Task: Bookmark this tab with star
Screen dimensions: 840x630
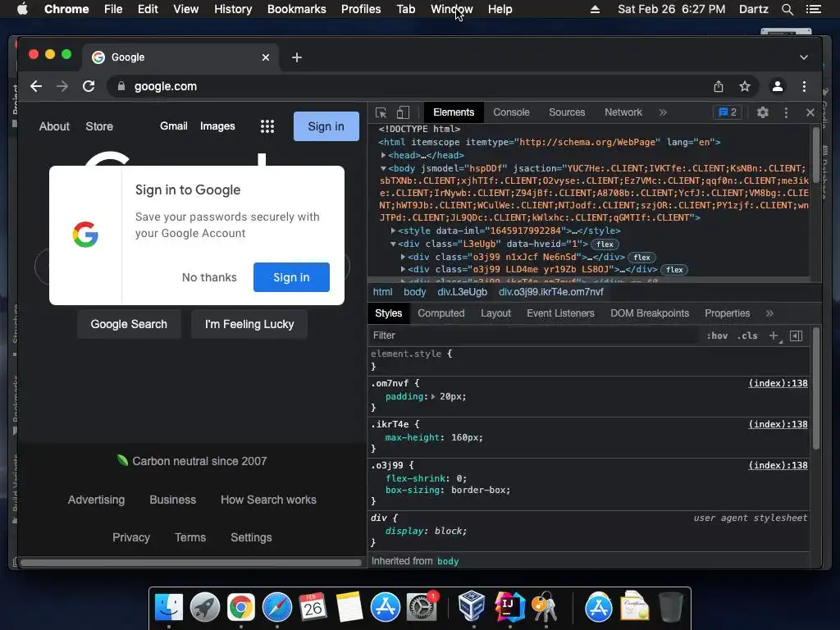Action: point(745,86)
